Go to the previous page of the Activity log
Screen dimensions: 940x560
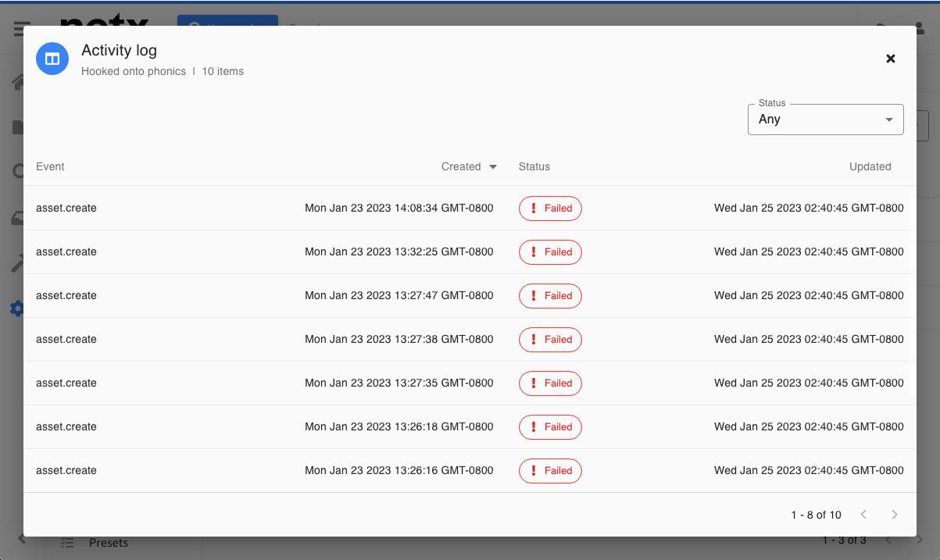tap(863, 515)
